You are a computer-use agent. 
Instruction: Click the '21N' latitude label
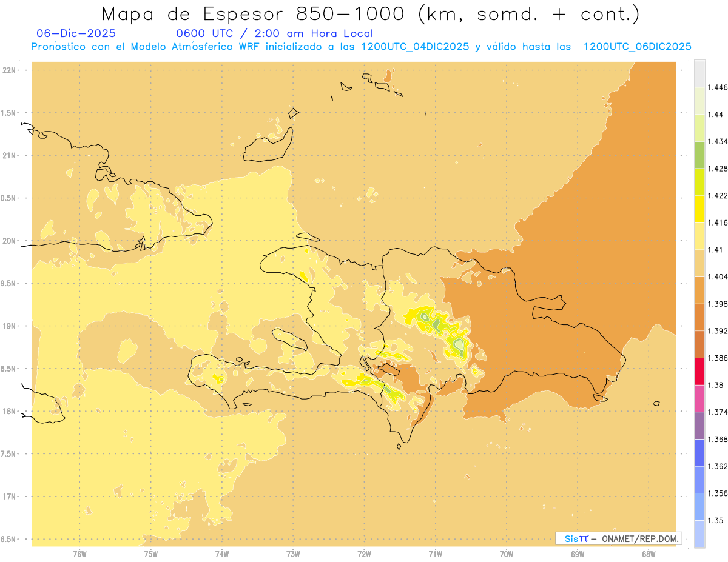pos(9,156)
